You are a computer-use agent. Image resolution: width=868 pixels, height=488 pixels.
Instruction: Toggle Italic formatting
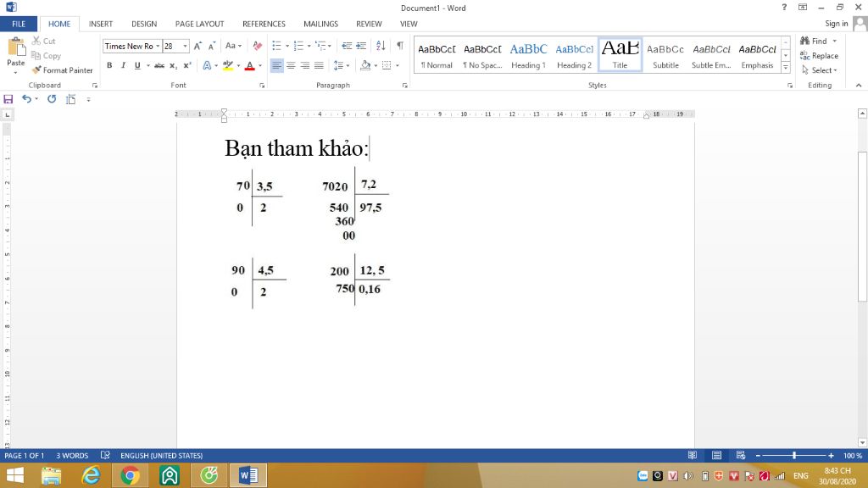123,65
